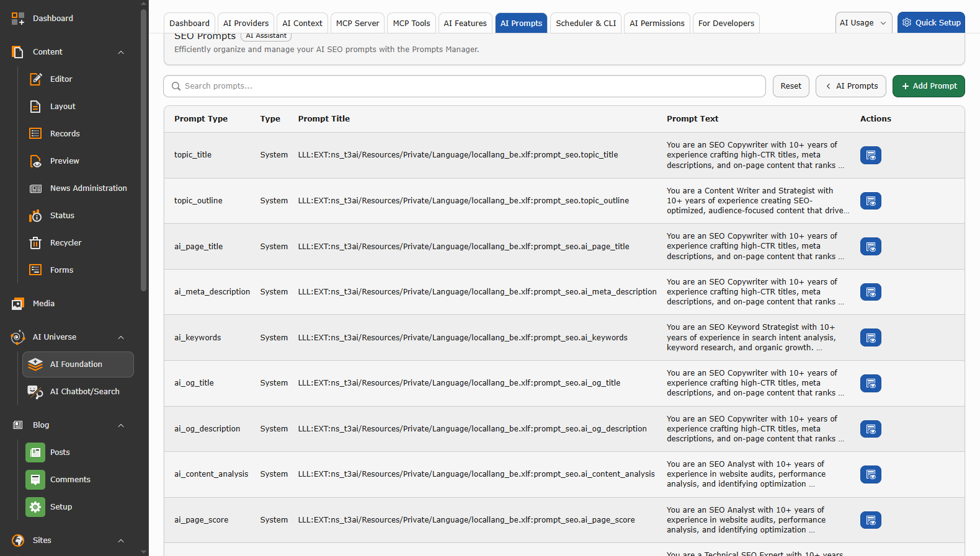Click action icon for ai_og_title prompt
The image size is (980, 556).
point(871,383)
